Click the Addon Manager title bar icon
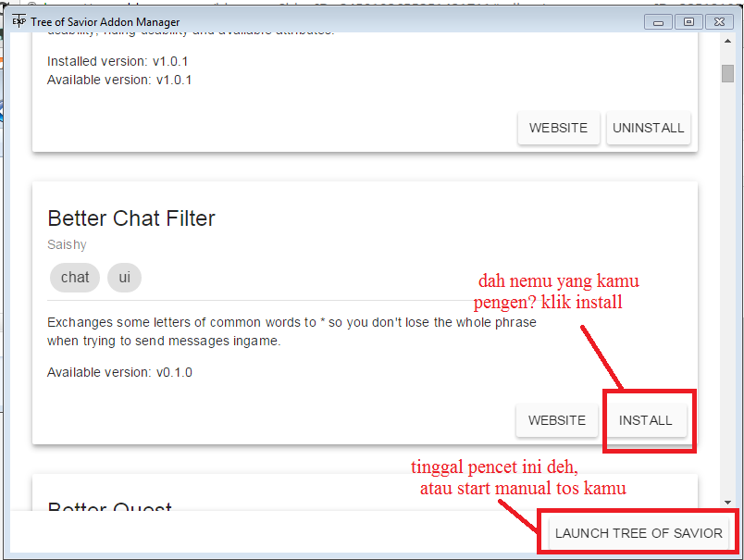 pos(19,21)
